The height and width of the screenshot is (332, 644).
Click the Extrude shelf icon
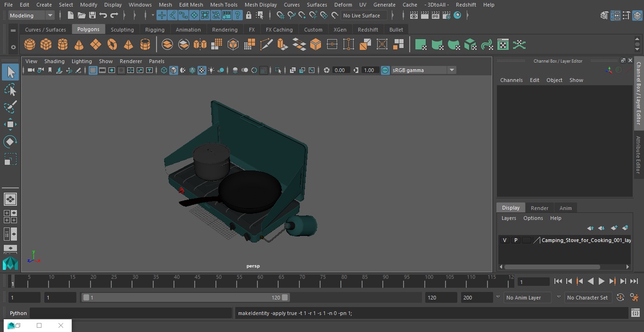pyautogui.click(x=282, y=45)
